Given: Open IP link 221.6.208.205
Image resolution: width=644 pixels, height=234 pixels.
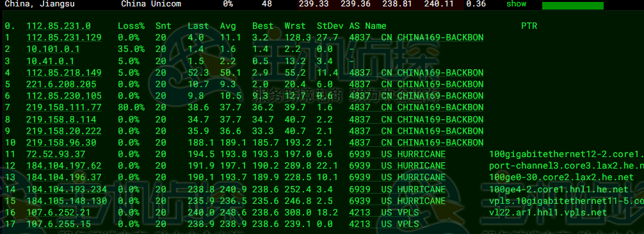Looking at the screenshot, I should click(x=61, y=85).
